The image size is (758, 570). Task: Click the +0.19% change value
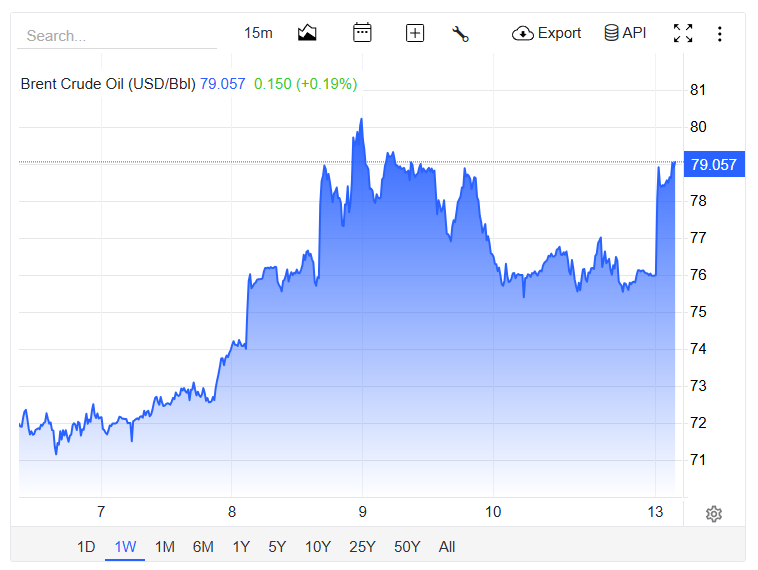(326, 84)
